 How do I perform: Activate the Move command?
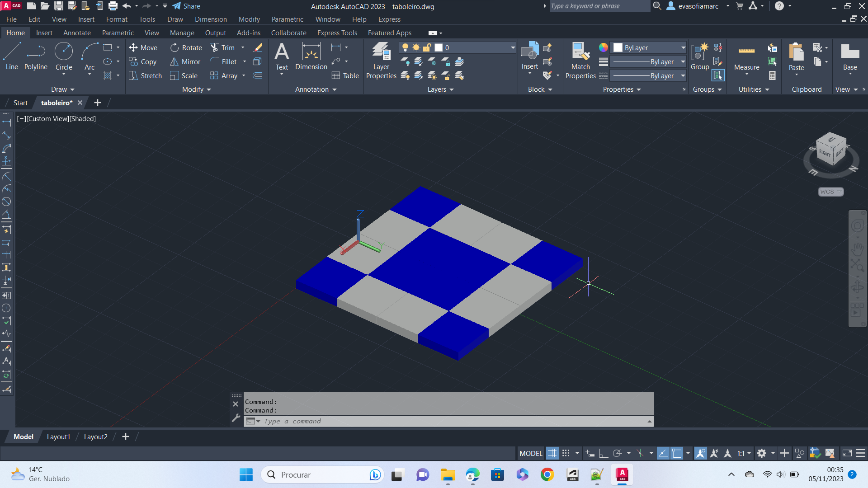tap(143, 47)
